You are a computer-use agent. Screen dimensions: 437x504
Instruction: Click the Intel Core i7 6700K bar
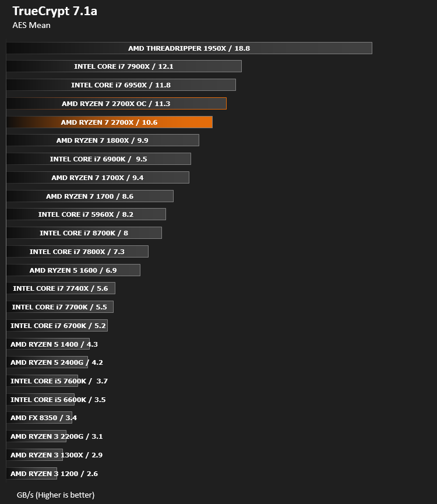(57, 325)
